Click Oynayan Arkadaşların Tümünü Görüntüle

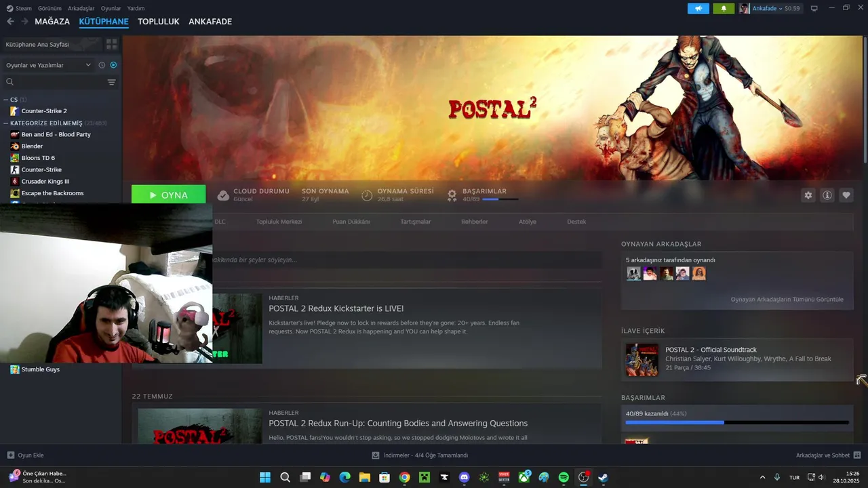(787, 299)
